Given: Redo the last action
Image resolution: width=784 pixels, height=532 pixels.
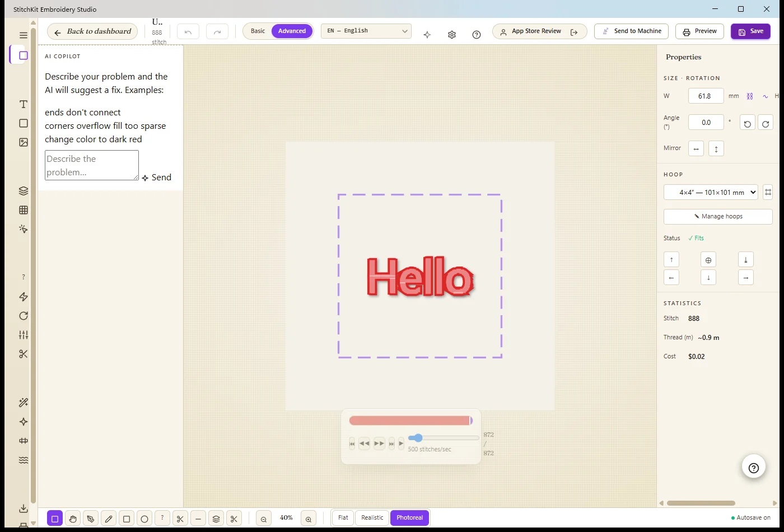Looking at the screenshot, I should coord(217,31).
